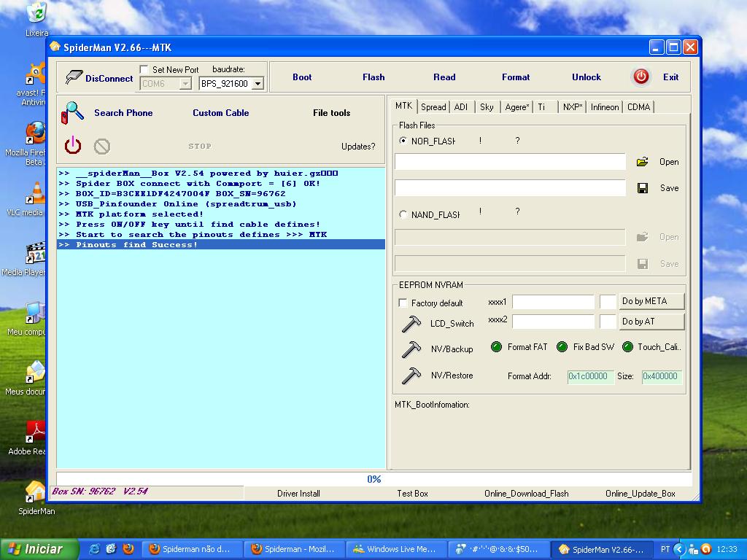This screenshot has width=747, height=560.
Task: Click the disabled NAND_FLASH Save floppy icon
Action: 643,264
